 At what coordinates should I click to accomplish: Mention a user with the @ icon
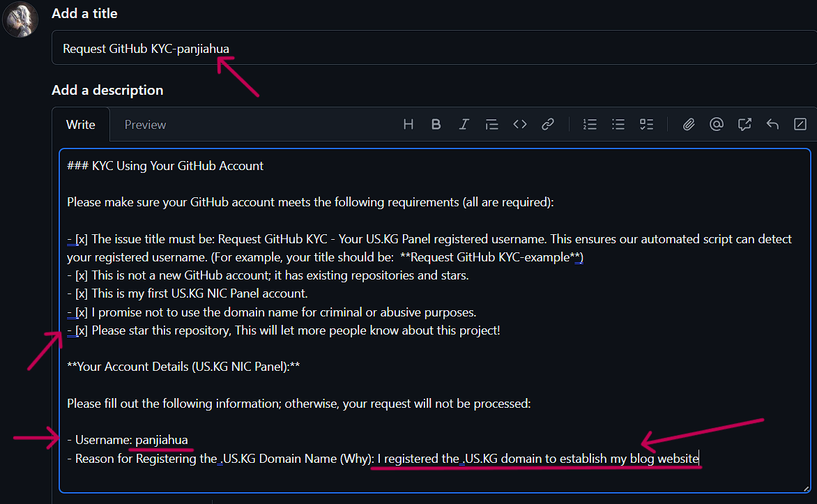tap(717, 125)
